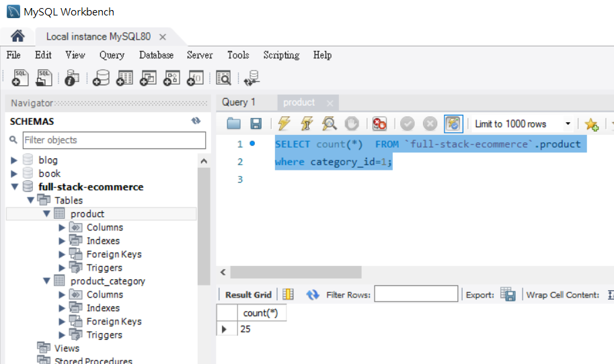Expand Columns under product
Image resolution: width=614 pixels, height=364 pixels.
click(62, 227)
